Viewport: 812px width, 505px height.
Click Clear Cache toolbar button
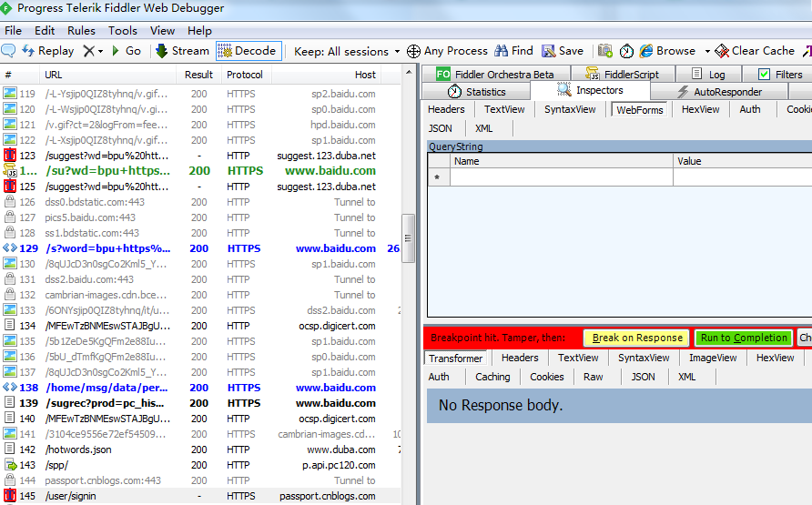pyautogui.click(x=755, y=51)
